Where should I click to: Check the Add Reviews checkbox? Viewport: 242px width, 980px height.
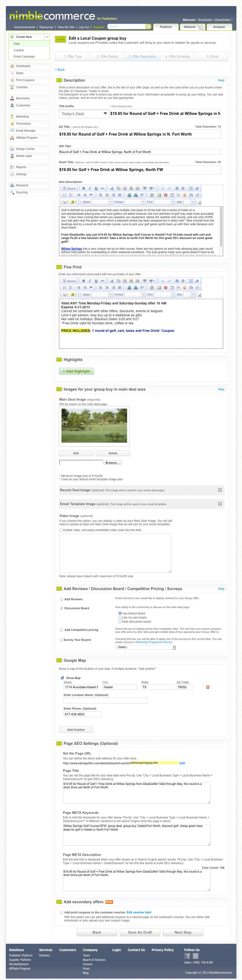(x=62, y=599)
